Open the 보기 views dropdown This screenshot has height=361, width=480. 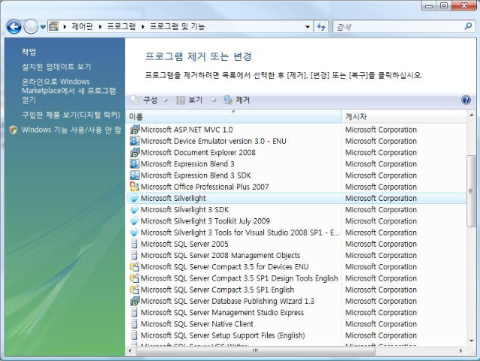click(196, 100)
